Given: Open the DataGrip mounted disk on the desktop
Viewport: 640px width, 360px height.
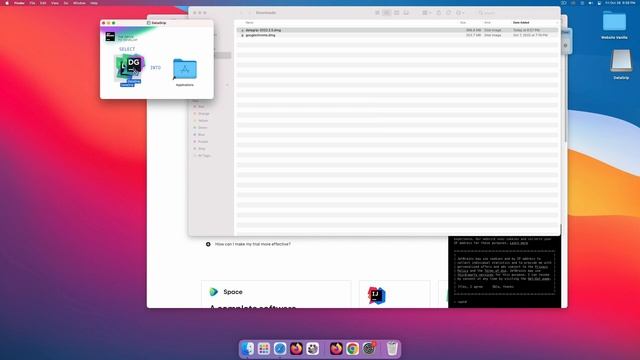Looking at the screenshot, I should [621, 61].
